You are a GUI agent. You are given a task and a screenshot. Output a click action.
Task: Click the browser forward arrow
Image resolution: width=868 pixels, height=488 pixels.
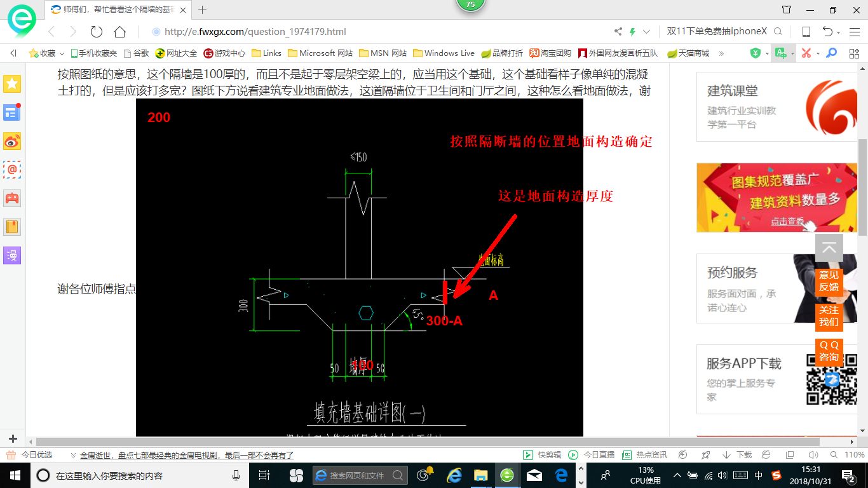[x=73, y=32]
